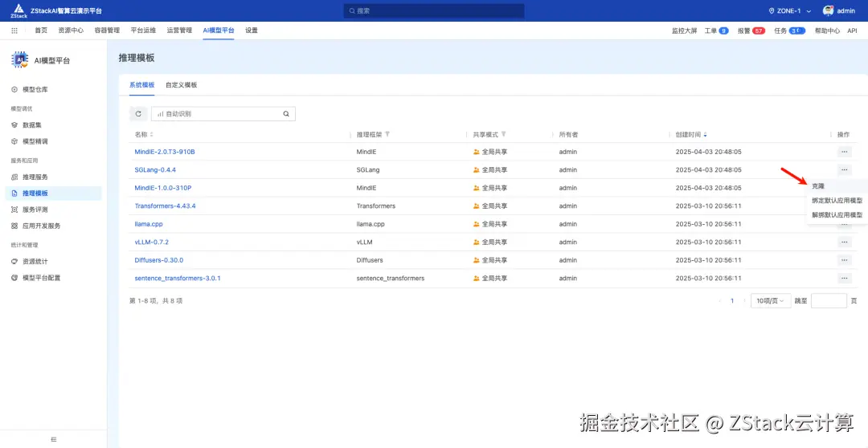This screenshot has width=868, height=448.
Task: Open 容器管理 in top navigation
Action: click(x=107, y=31)
